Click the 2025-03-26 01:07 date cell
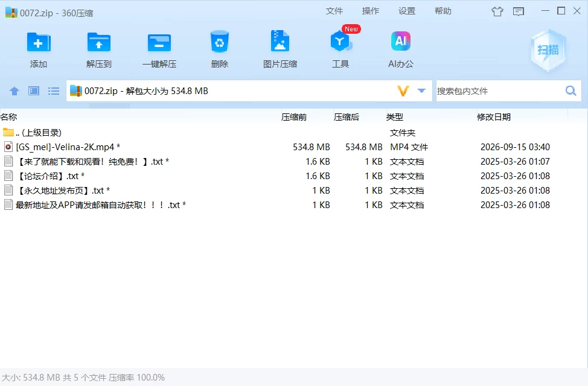588x386 pixels. click(515, 162)
